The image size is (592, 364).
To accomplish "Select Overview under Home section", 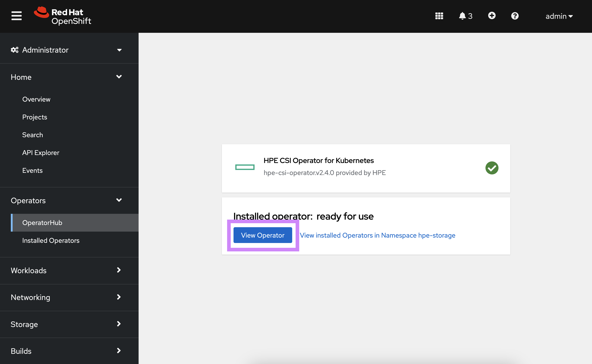I will pos(36,99).
